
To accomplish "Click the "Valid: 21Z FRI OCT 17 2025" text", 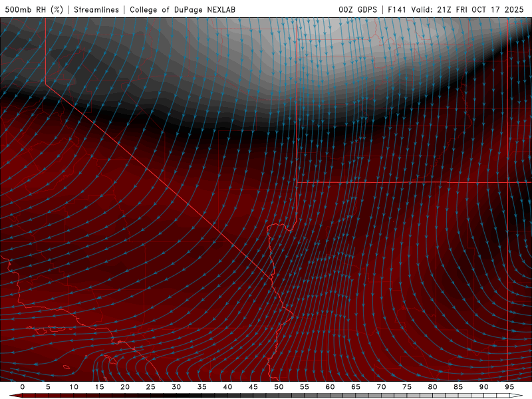I will click(x=467, y=9).
